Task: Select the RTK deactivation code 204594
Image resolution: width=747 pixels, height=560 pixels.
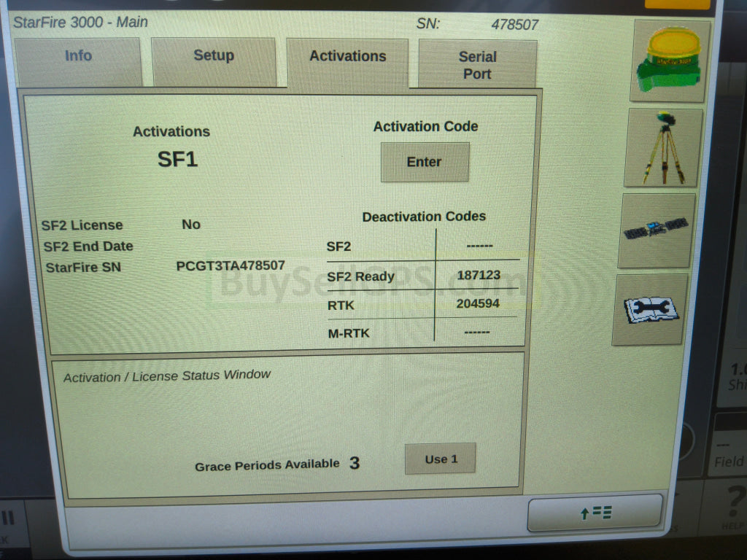Action: coord(478,303)
